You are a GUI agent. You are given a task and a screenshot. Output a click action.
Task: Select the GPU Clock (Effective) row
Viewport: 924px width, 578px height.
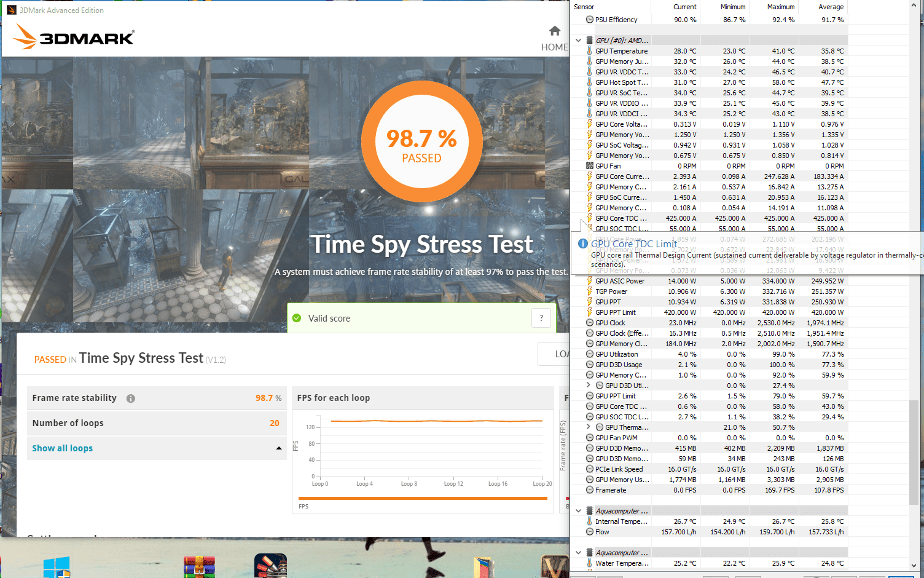(709, 333)
